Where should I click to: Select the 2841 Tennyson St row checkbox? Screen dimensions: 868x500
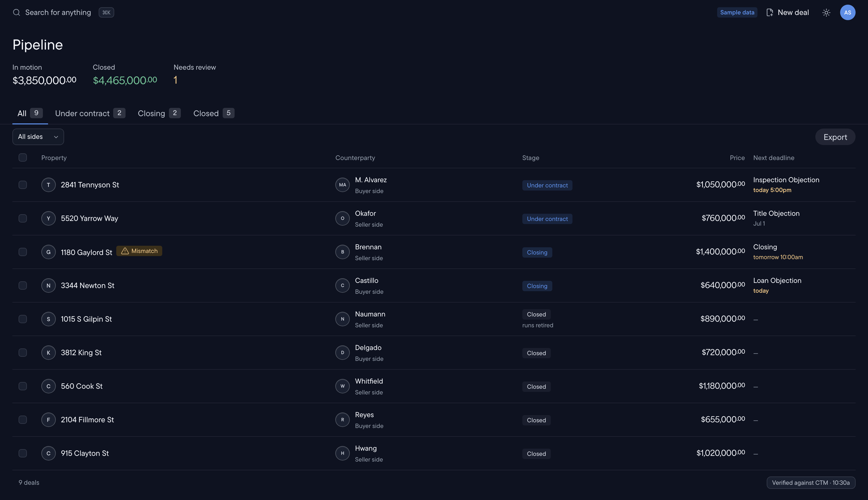click(23, 185)
